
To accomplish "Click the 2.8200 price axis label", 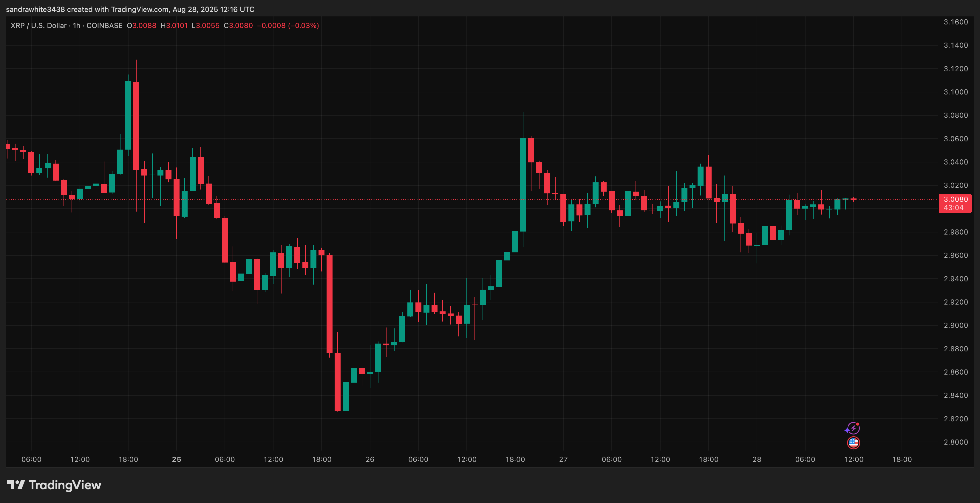I will 956,419.
